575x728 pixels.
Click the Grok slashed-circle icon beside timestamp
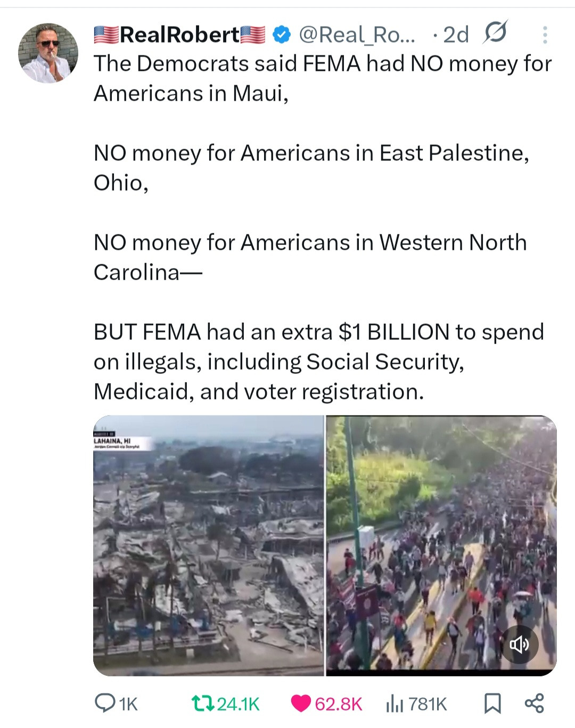click(x=495, y=33)
